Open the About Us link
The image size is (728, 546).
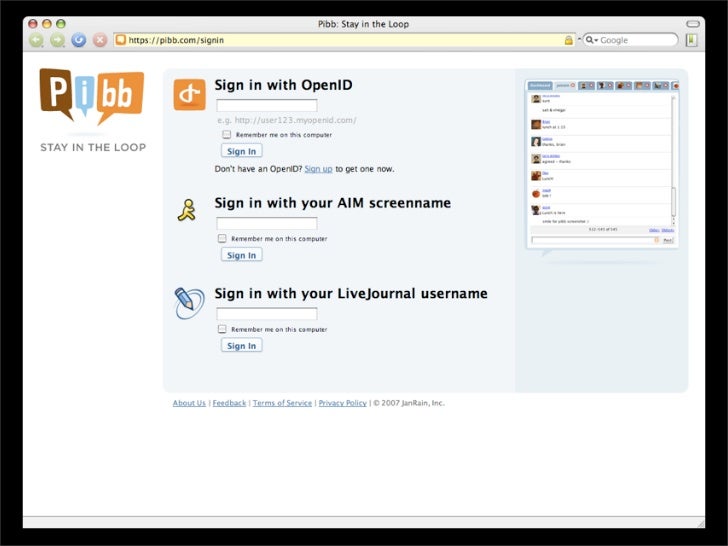[x=189, y=403]
